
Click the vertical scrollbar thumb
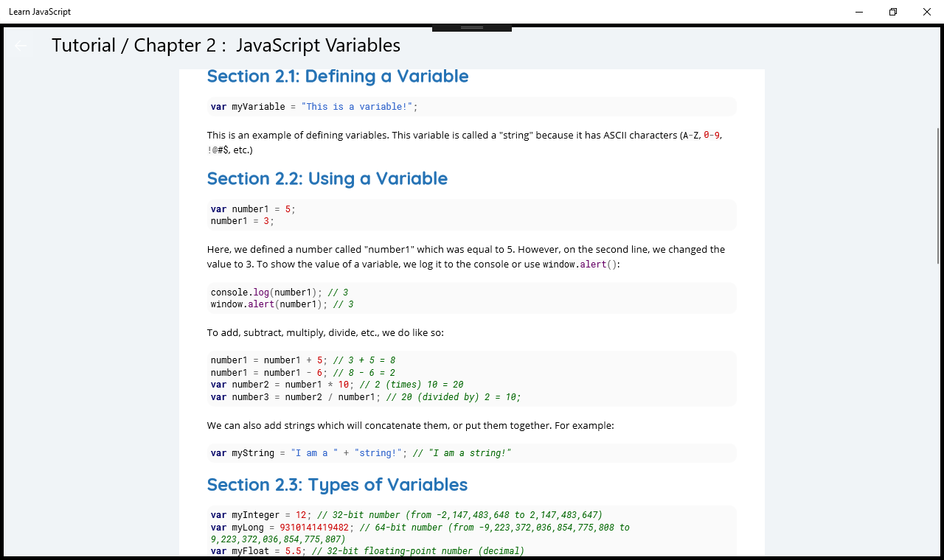(x=938, y=195)
